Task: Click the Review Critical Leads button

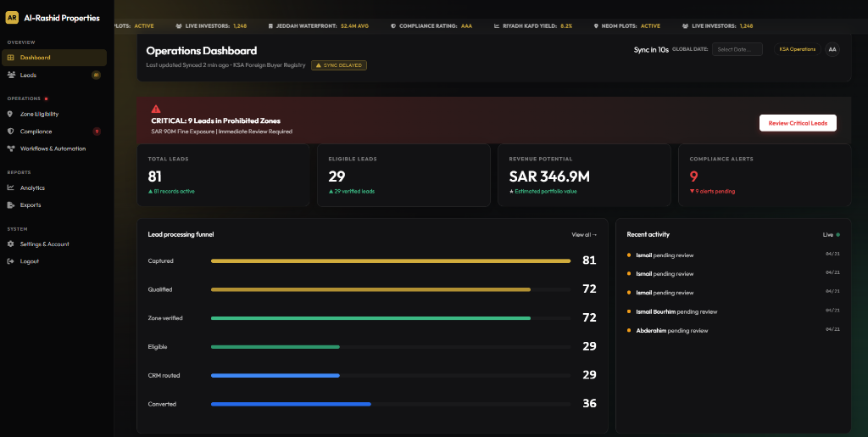Action: click(x=798, y=123)
